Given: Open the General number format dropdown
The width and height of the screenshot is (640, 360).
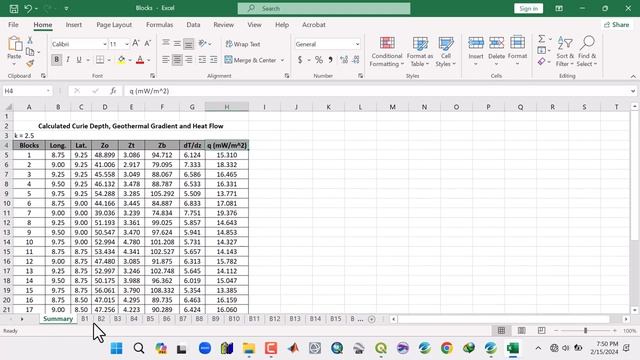Looking at the screenshot, I should pos(357,44).
